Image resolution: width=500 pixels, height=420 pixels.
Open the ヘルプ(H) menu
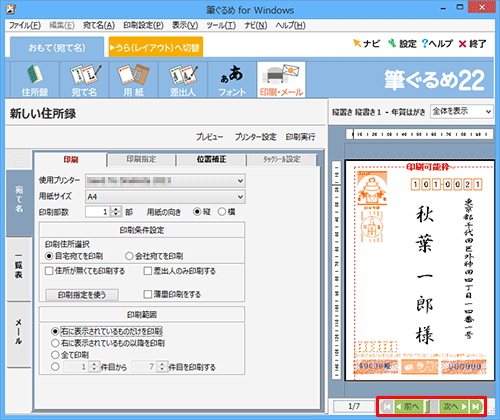tap(290, 25)
